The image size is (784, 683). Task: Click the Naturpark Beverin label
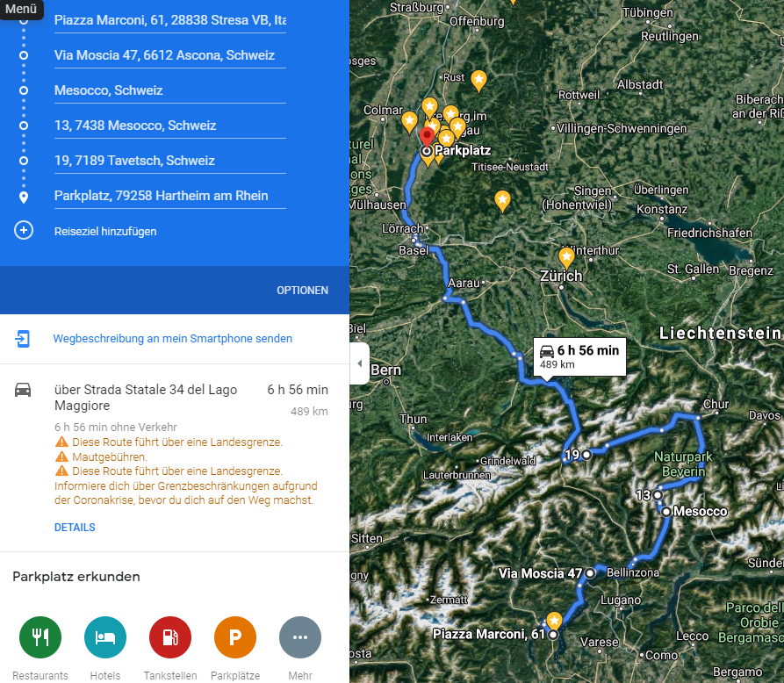tap(684, 464)
